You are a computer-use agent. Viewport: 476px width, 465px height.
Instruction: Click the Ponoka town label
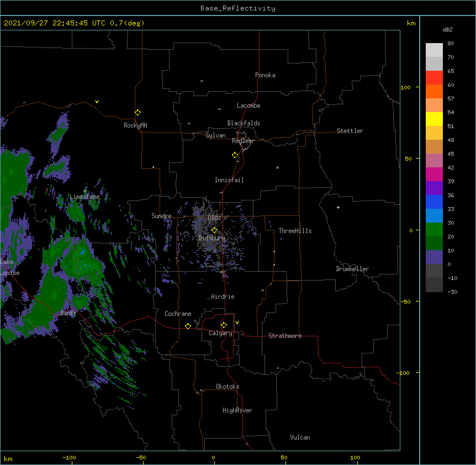(x=265, y=75)
